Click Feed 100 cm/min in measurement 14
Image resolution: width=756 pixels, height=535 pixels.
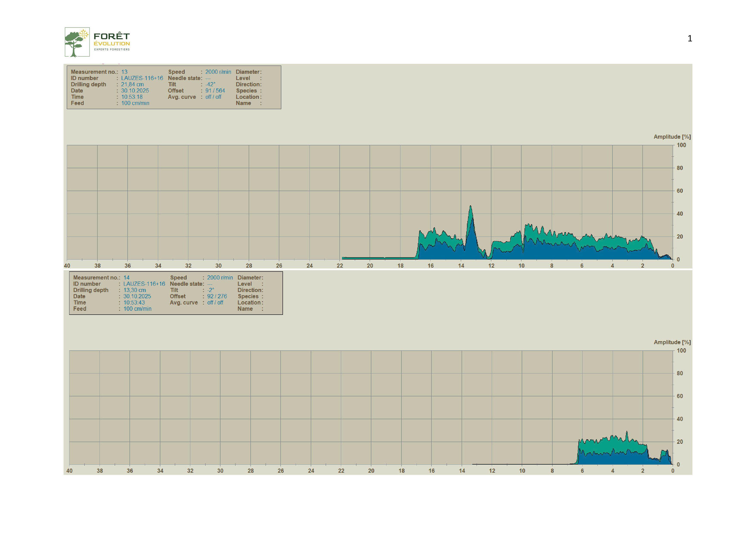click(137, 309)
